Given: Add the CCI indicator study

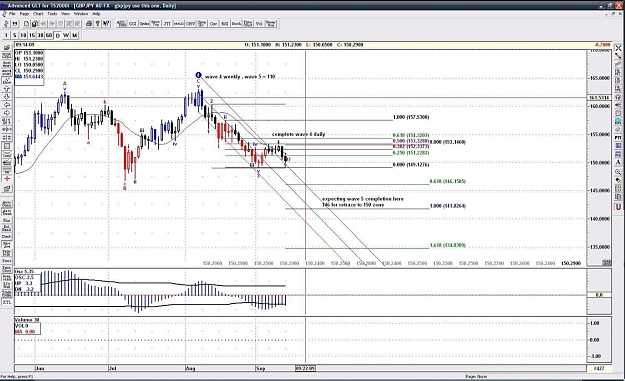Looking at the screenshot, I should coord(132,24).
